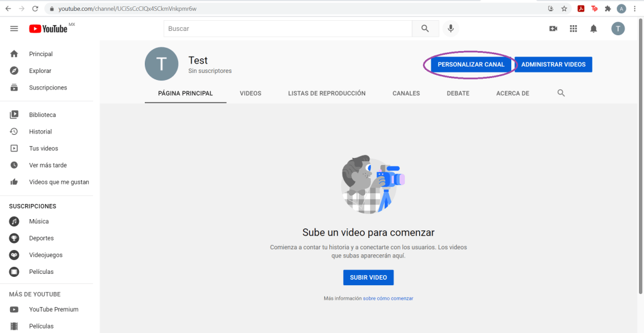Viewport: 644px width, 333px height.
Task: Open the create video camera icon
Action: pyautogui.click(x=553, y=29)
